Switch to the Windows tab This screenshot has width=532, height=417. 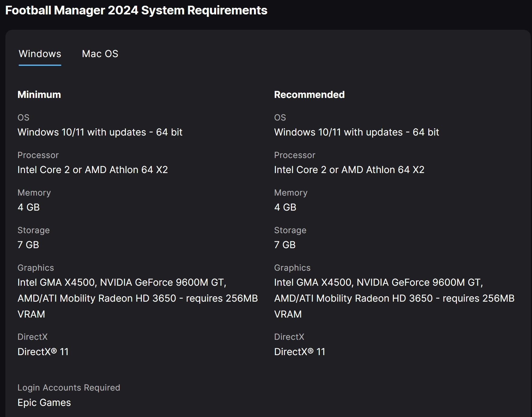[40, 54]
